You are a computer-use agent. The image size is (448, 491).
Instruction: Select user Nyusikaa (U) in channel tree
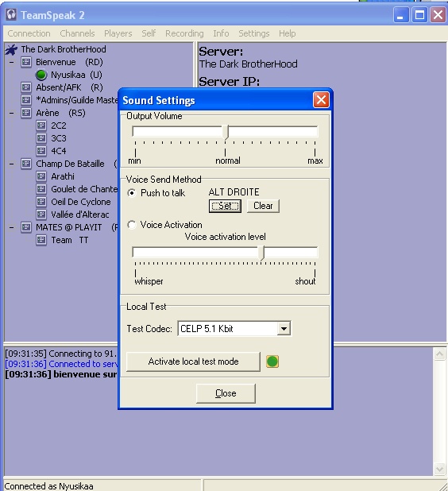pyautogui.click(x=76, y=75)
